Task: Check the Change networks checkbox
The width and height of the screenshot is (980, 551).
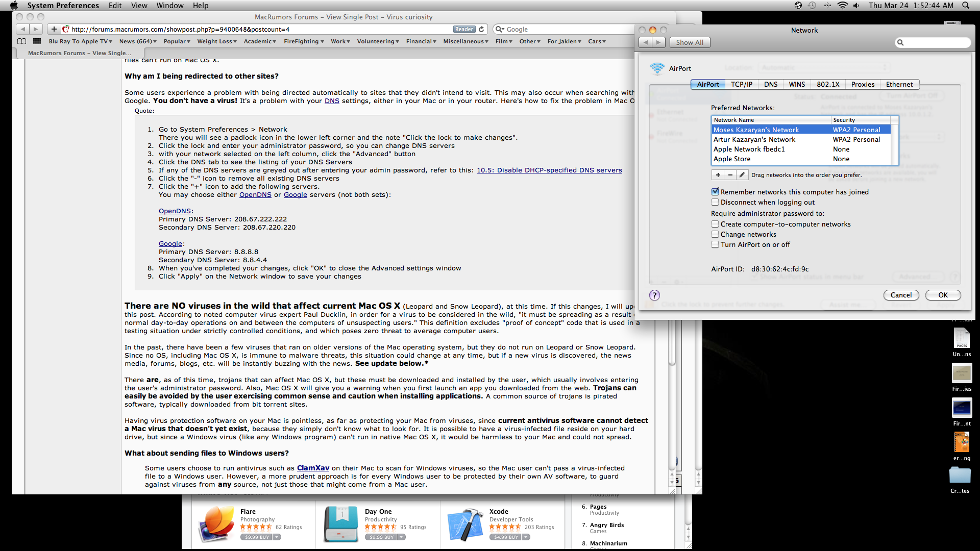Action: coord(715,234)
